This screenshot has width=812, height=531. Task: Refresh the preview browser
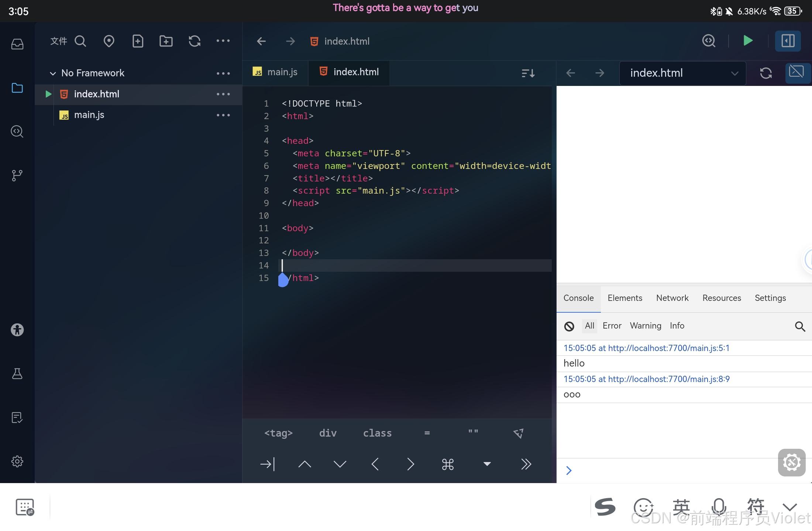click(766, 73)
